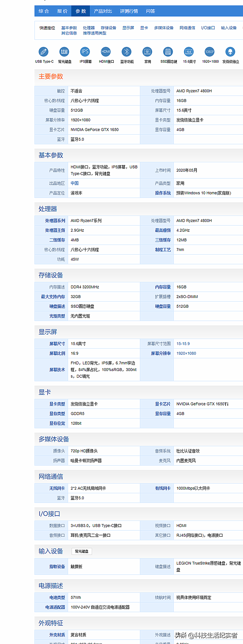The image size is (243, 644).
Task: Jump to 基本参数 quick link
Action: pos(69,28)
